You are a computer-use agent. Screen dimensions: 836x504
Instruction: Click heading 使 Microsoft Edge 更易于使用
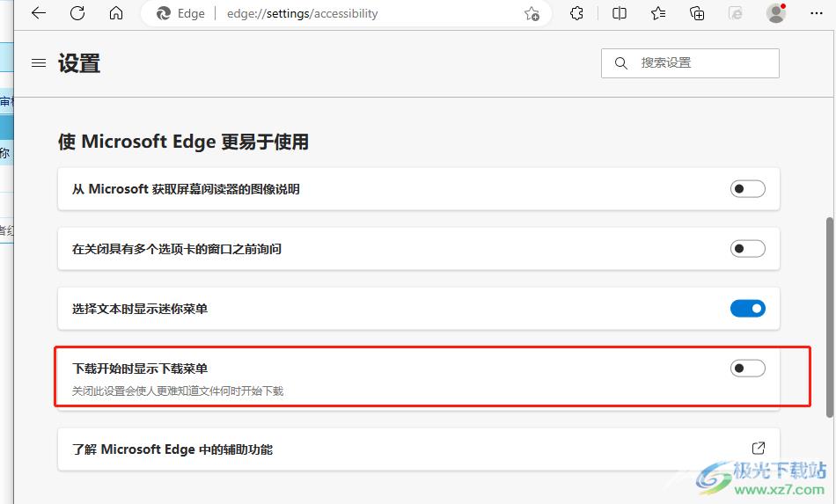pos(183,142)
